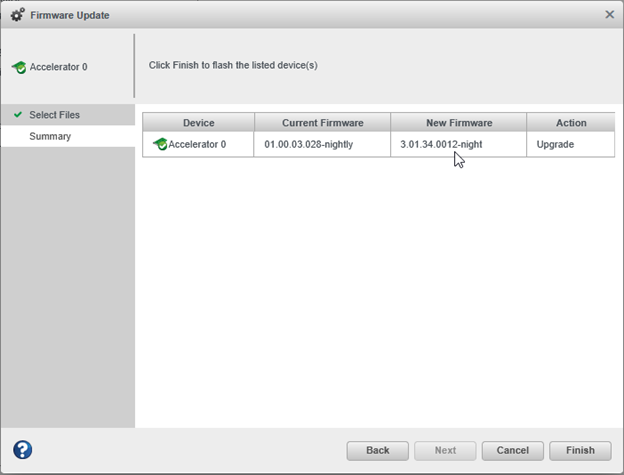The image size is (624, 475).
Task: Click Finish to flash the device
Action: tap(580, 450)
